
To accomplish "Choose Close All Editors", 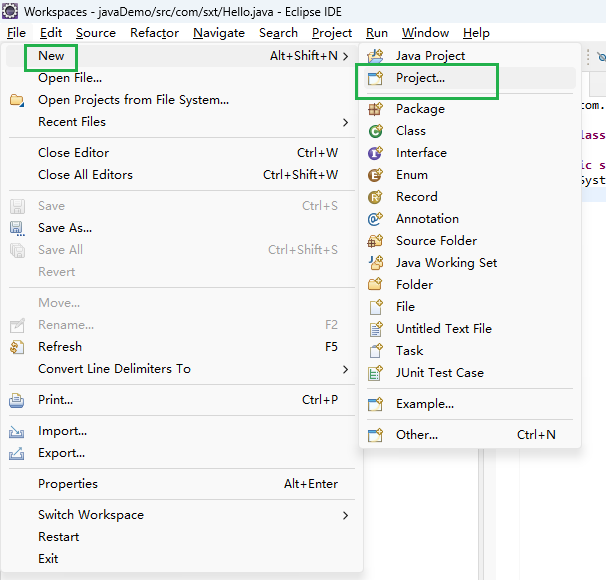I will click(x=181, y=175).
